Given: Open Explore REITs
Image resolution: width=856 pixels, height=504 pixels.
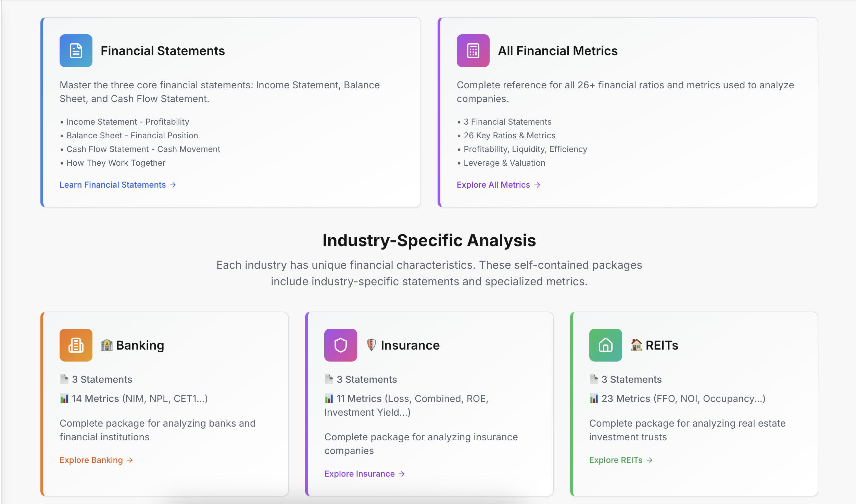Looking at the screenshot, I should pos(616,460).
